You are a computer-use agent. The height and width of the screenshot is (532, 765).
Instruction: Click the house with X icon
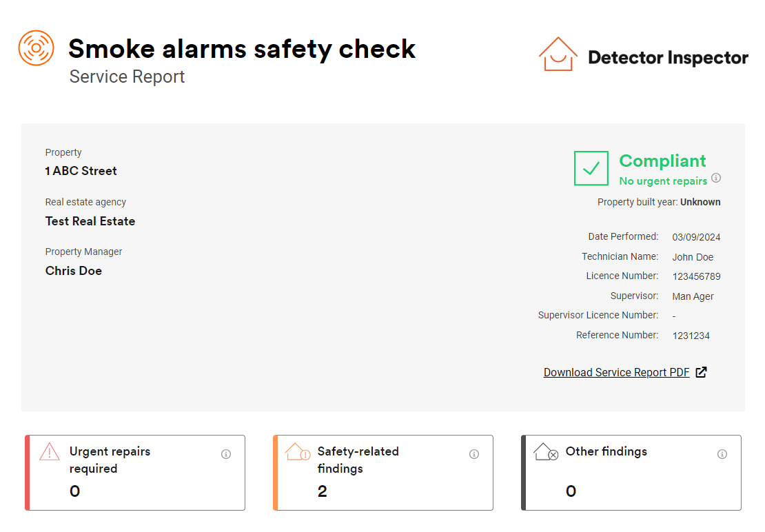545,451
